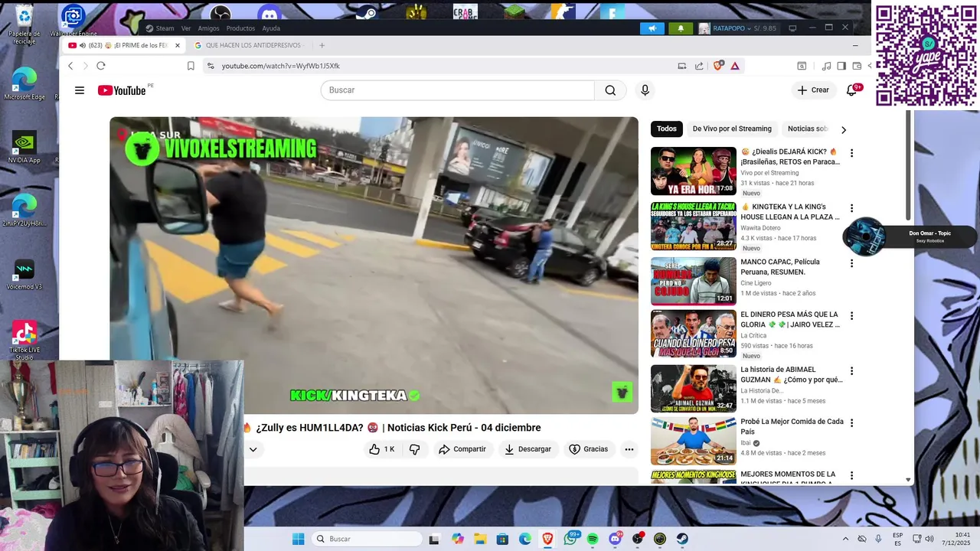Open Microsoft Edge desktop shortcut
This screenshot has height=551, width=980.
tap(24, 84)
